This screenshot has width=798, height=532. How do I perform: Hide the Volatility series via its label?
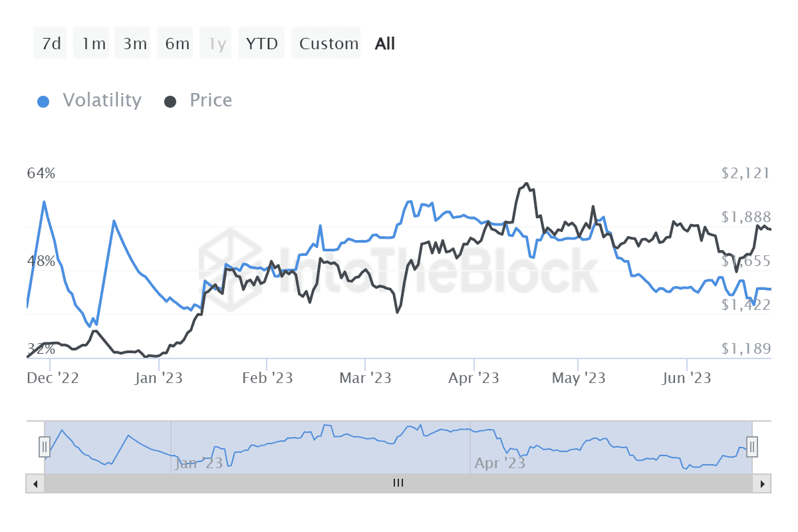click(102, 100)
